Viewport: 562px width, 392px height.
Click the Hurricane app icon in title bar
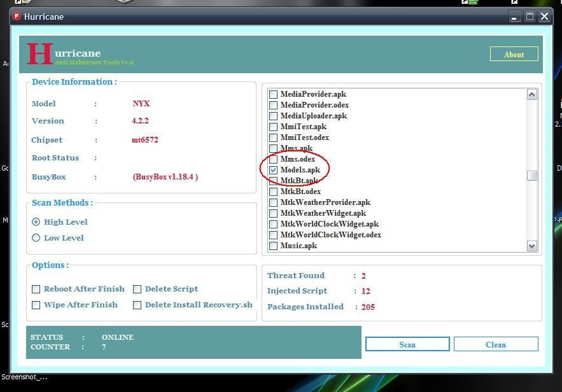point(17,17)
